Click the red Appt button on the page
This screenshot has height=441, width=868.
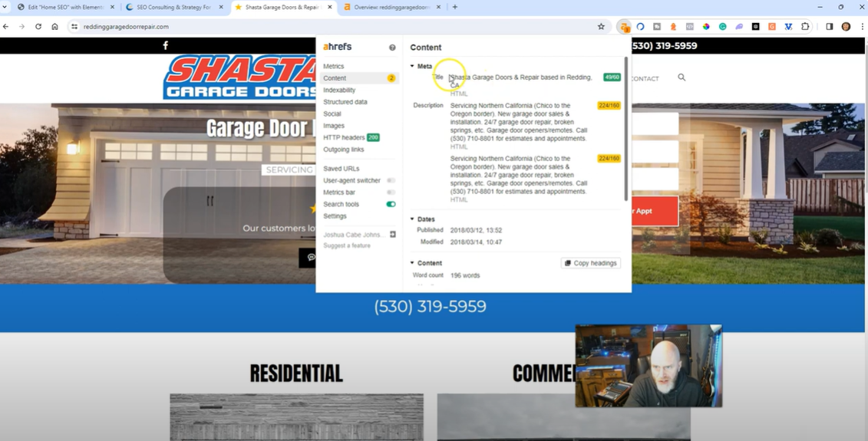[655, 211]
